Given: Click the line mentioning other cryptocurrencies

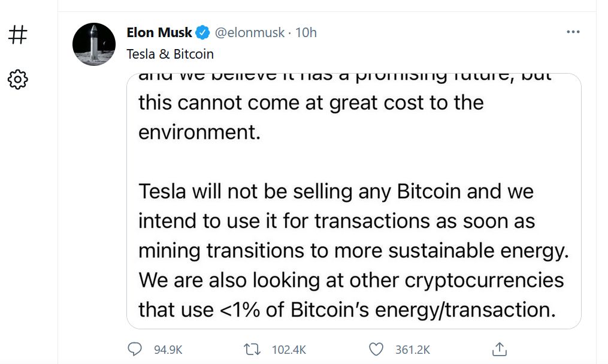Looking at the screenshot, I should tap(351, 280).
